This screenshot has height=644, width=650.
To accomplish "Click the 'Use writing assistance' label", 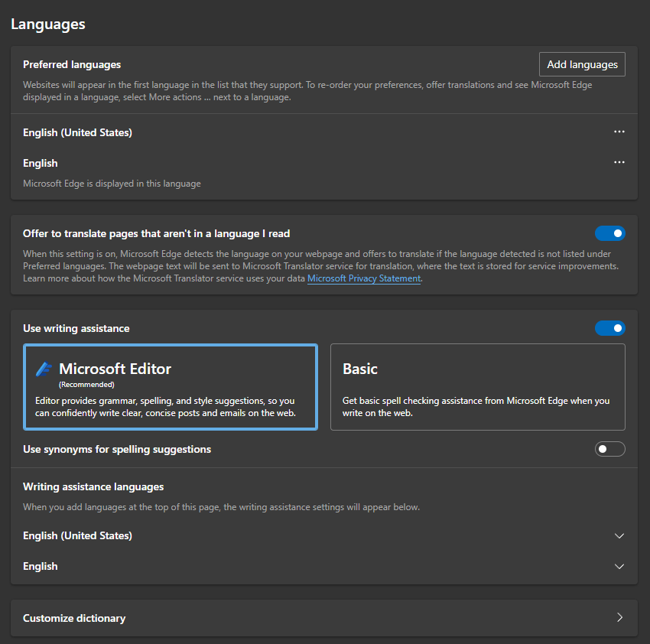I will click(x=76, y=328).
